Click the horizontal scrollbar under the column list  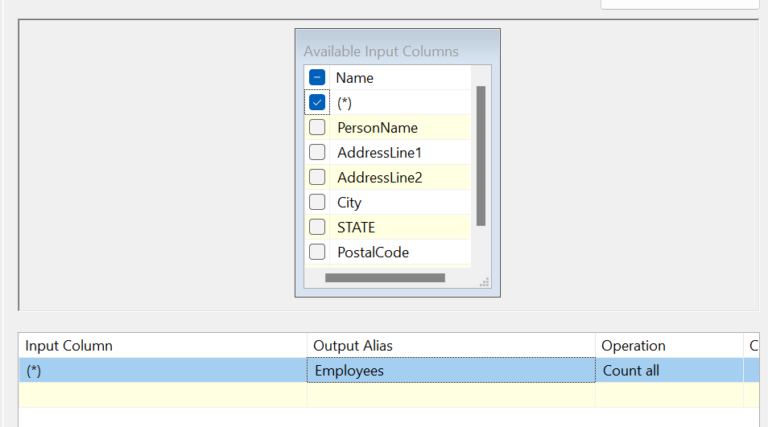(x=385, y=278)
